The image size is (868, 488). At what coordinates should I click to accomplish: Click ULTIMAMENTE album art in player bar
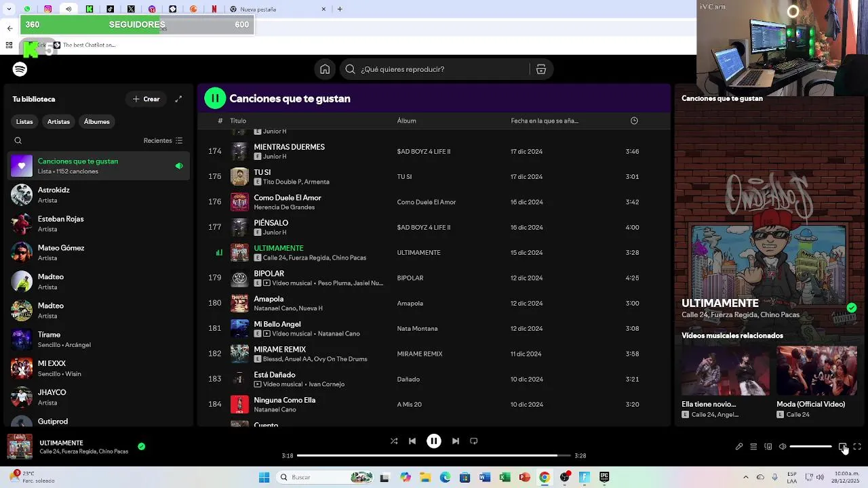[20, 447]
